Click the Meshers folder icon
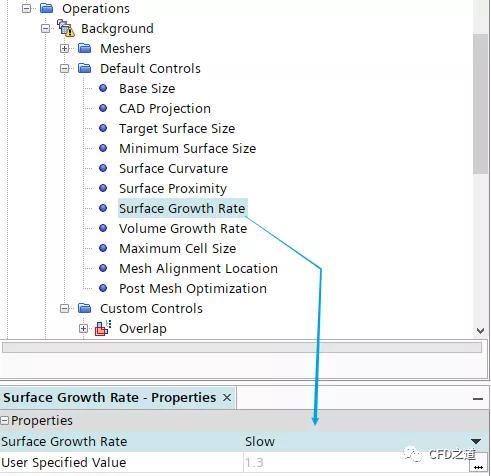The image size is (491, 476). [85, 48]
